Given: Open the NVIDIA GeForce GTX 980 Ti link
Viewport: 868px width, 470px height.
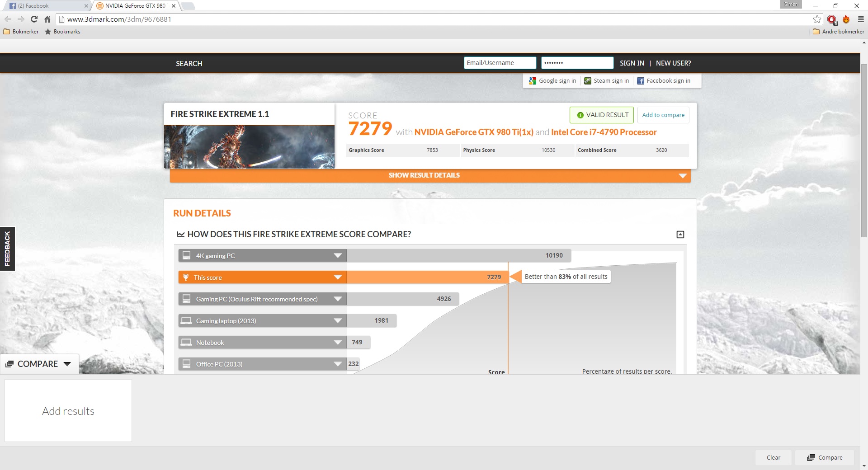Looking at the screenshot, I should [x=474, y=132].
